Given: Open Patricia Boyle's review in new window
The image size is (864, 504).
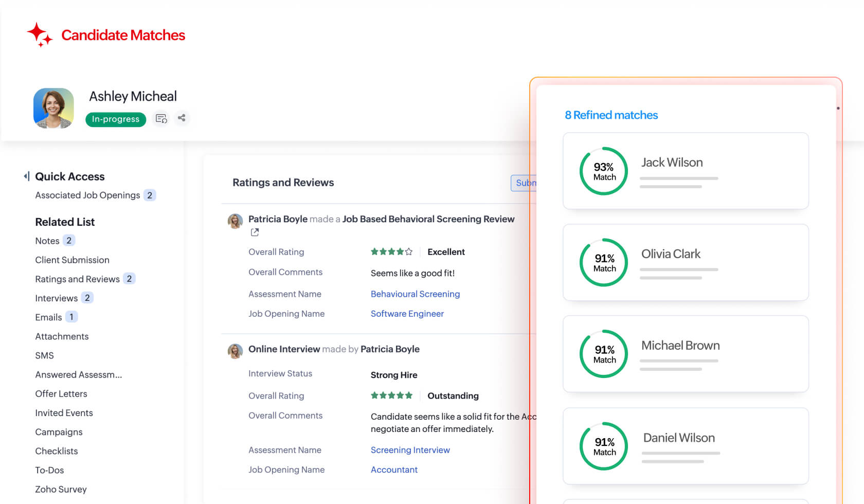Looking at the screenshot, I should pyautogui.click(x=255, y=232).
